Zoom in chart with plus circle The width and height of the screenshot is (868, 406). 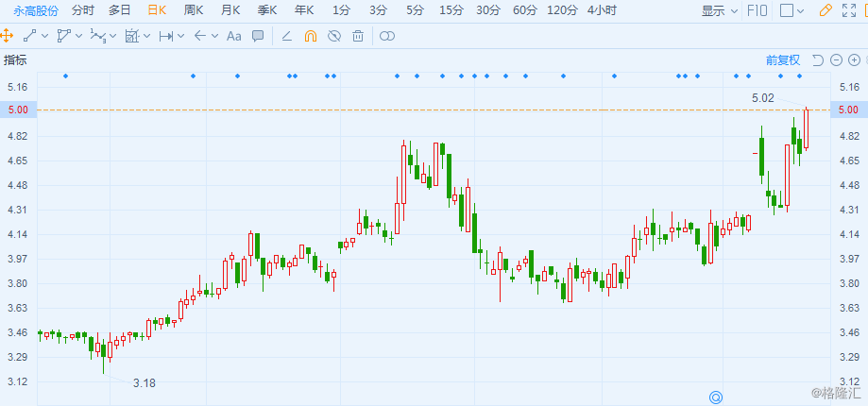click(855, 60)
